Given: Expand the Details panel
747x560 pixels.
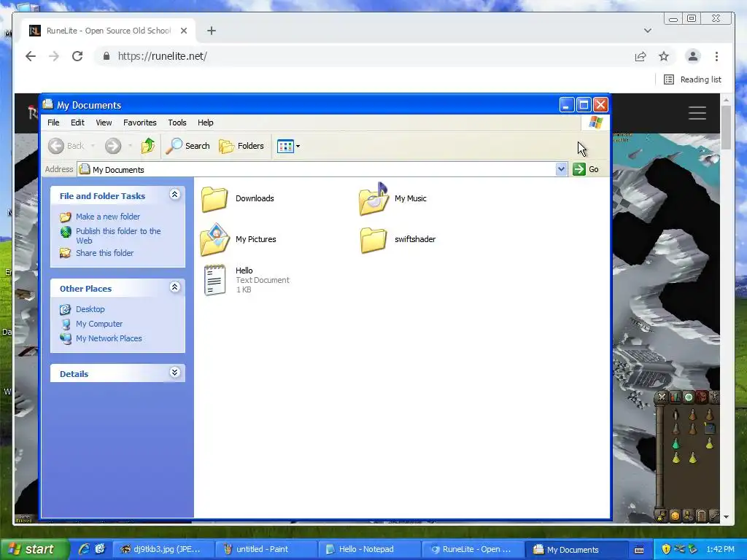Looking at the screenshot, I should 175,373.
